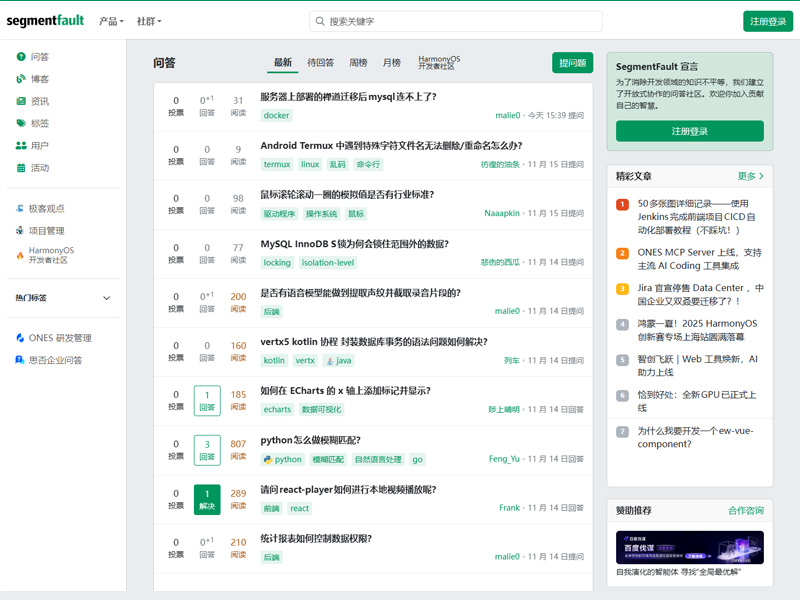Select the isolation-level tag

pos(328,263)
